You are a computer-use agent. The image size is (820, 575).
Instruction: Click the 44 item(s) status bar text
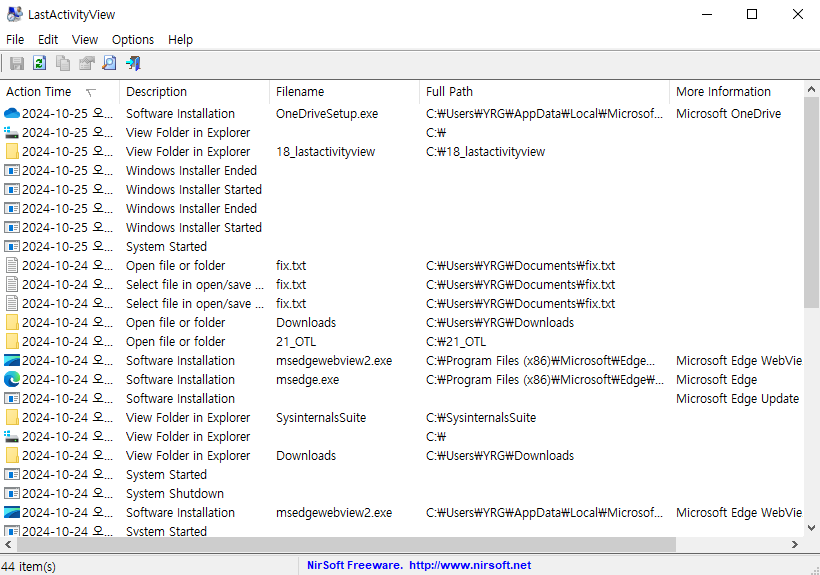[x=28, y=566]
